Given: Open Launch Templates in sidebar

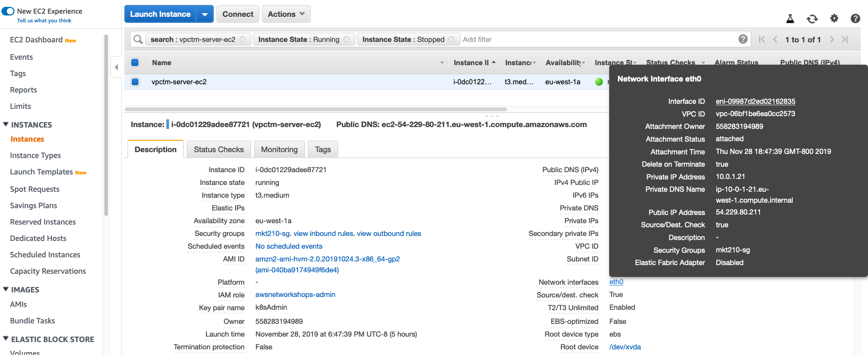Looking at the screenshot, I should pos(41,172).
